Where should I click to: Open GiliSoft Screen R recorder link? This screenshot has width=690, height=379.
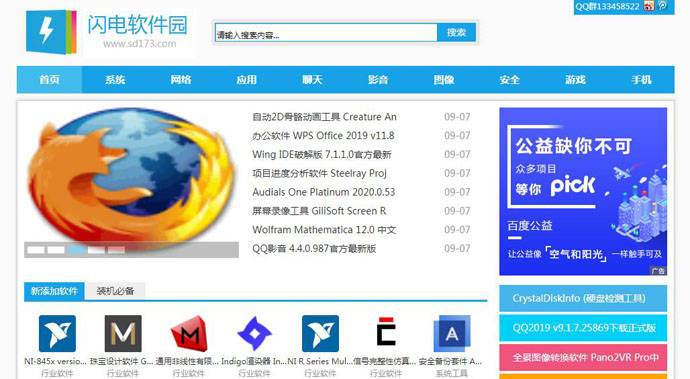(x=319, y=211)
